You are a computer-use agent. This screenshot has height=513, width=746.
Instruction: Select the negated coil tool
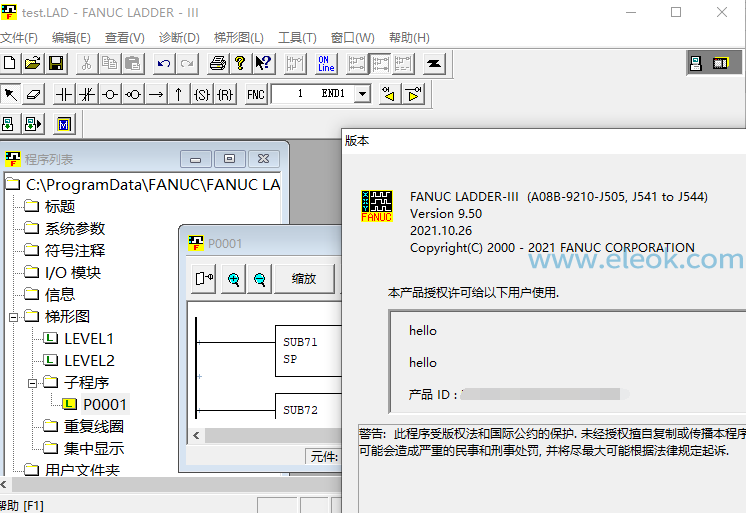133,94
